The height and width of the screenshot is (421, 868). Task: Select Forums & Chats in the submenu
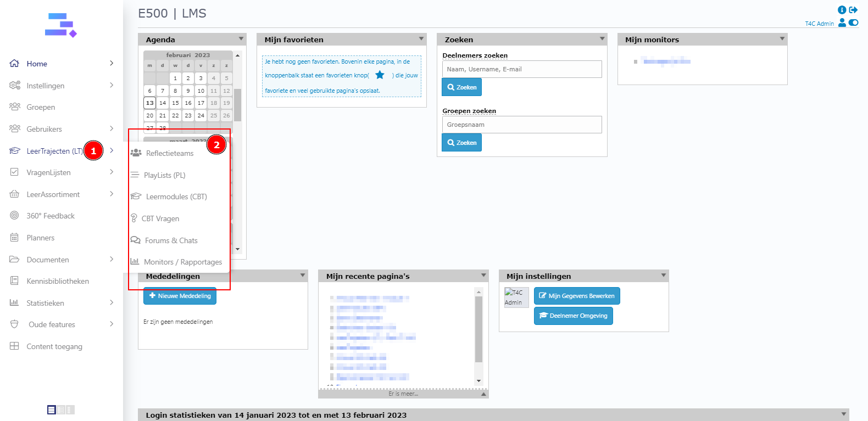point(171,240)
